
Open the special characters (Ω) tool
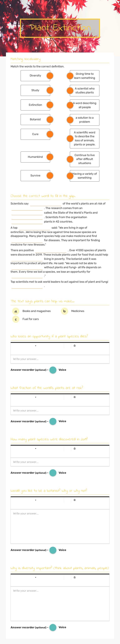(74, 346)
